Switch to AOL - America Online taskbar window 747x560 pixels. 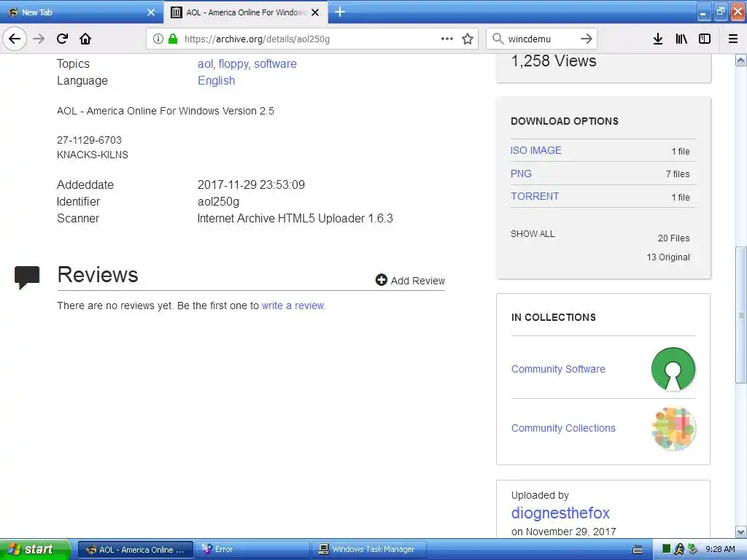[135, 550]
